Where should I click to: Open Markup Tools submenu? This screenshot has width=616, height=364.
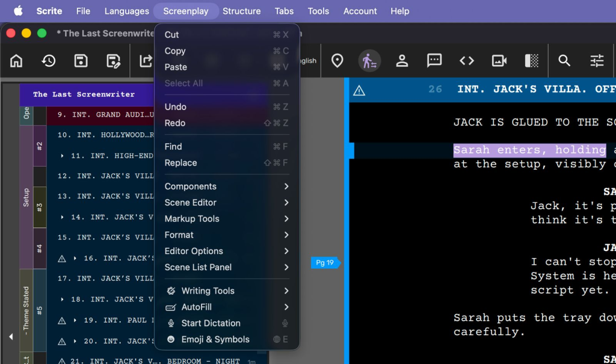(227, 218)
